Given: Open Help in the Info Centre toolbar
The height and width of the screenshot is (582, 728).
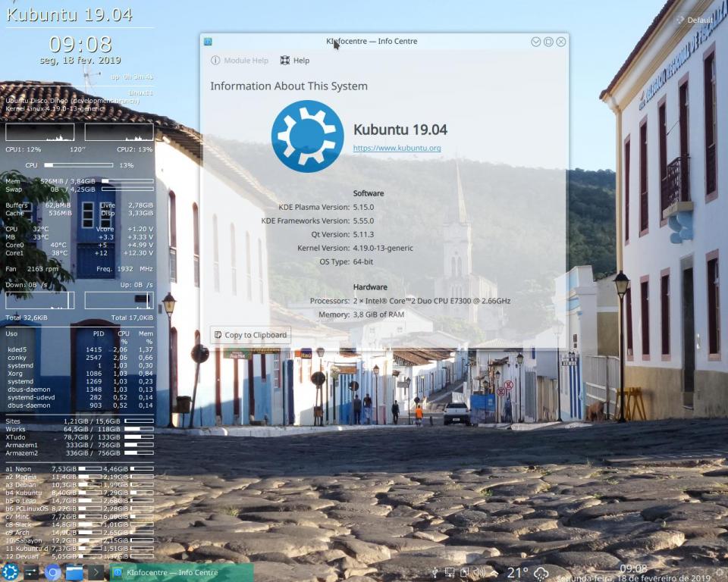Looking at the screenshot, I should 295,61.
